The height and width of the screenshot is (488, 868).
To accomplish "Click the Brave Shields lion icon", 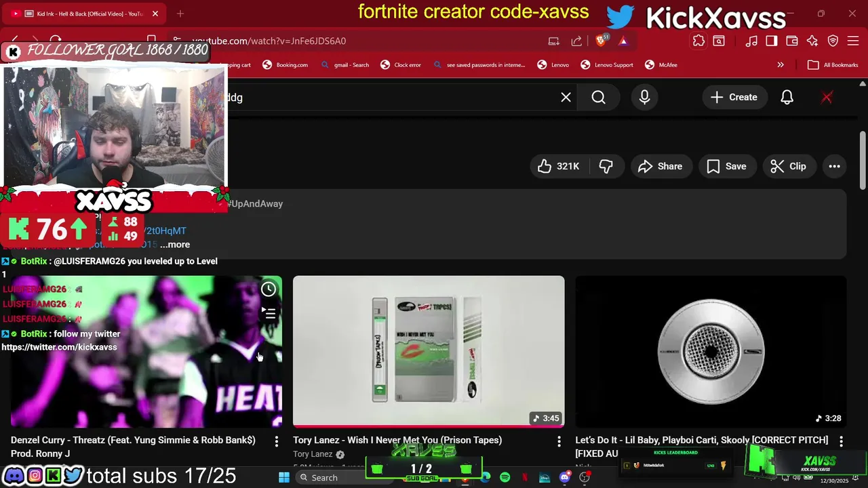I will (x=601, y=41).
